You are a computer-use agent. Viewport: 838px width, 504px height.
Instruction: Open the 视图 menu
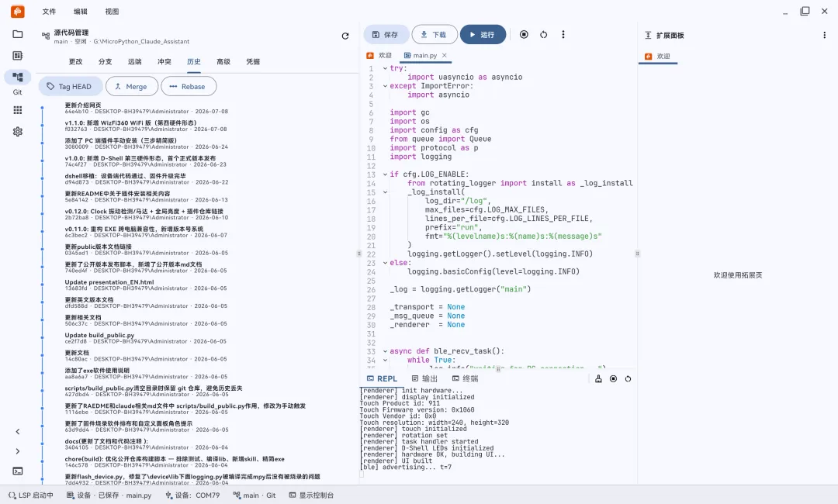pos(113,11)
